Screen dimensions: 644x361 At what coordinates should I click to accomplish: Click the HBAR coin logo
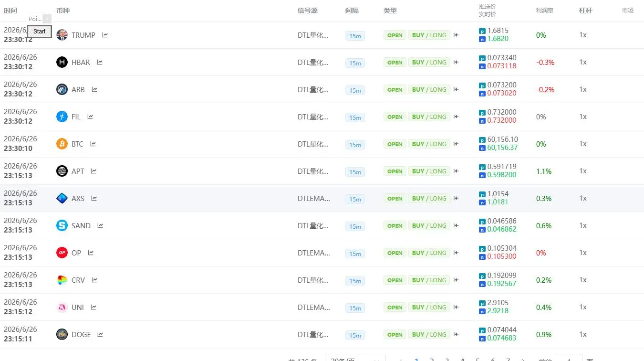[x=62, y=62]
